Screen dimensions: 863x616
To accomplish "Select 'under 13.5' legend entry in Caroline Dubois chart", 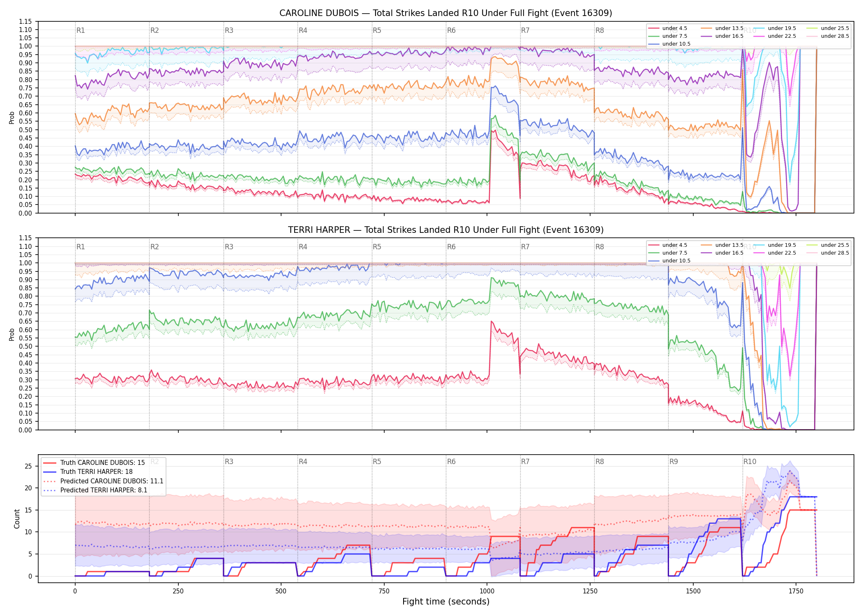I will tap(722, 28).
